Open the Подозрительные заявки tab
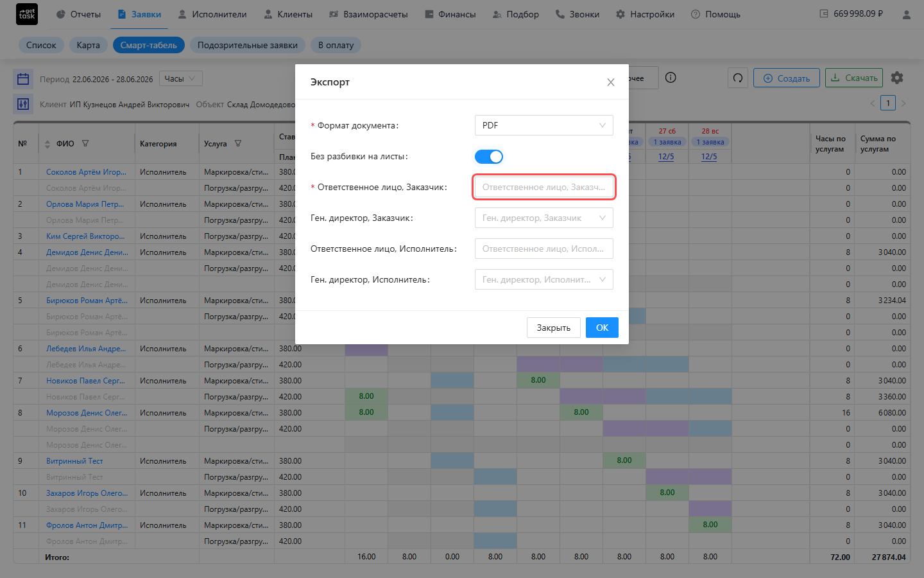This screenshot has height=578, width=924. tap(248, 45)
